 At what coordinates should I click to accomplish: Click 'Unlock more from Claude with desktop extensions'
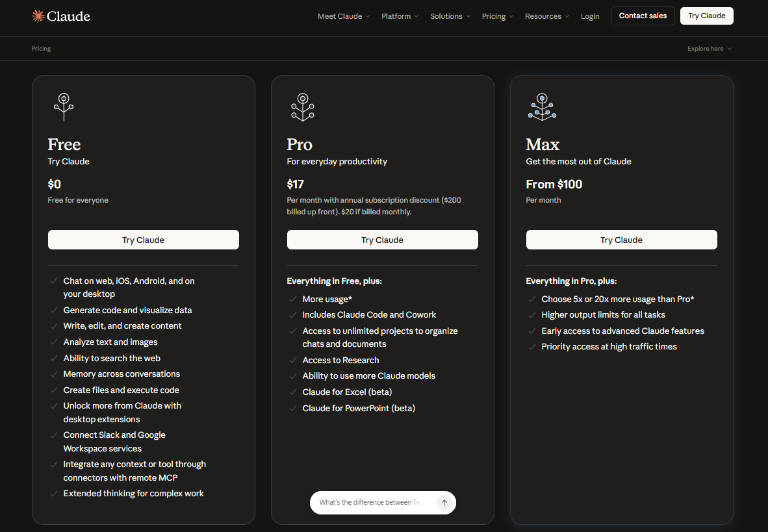122,412
